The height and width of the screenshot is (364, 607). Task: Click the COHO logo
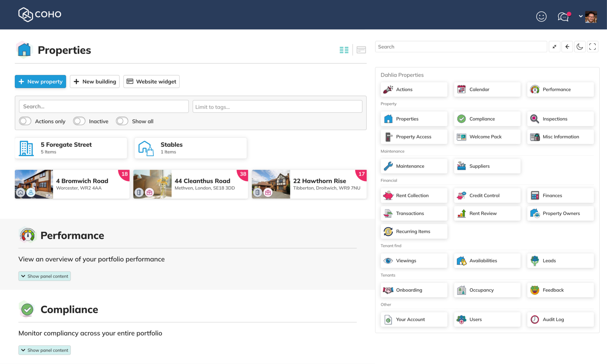[x=40, y=14]
